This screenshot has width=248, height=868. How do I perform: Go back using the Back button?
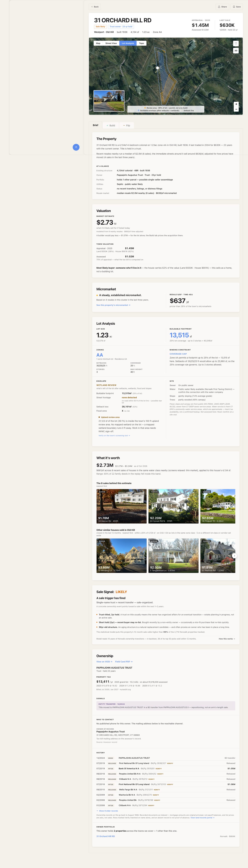95,7
